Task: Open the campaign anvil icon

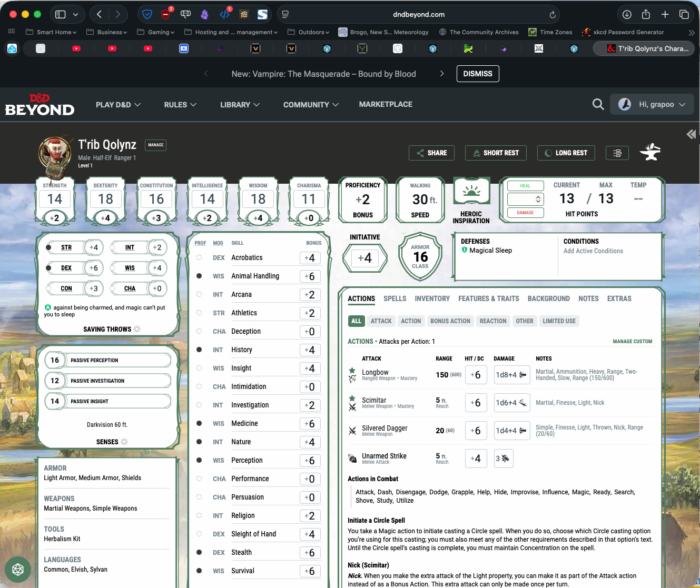Action: click(650, 153)
